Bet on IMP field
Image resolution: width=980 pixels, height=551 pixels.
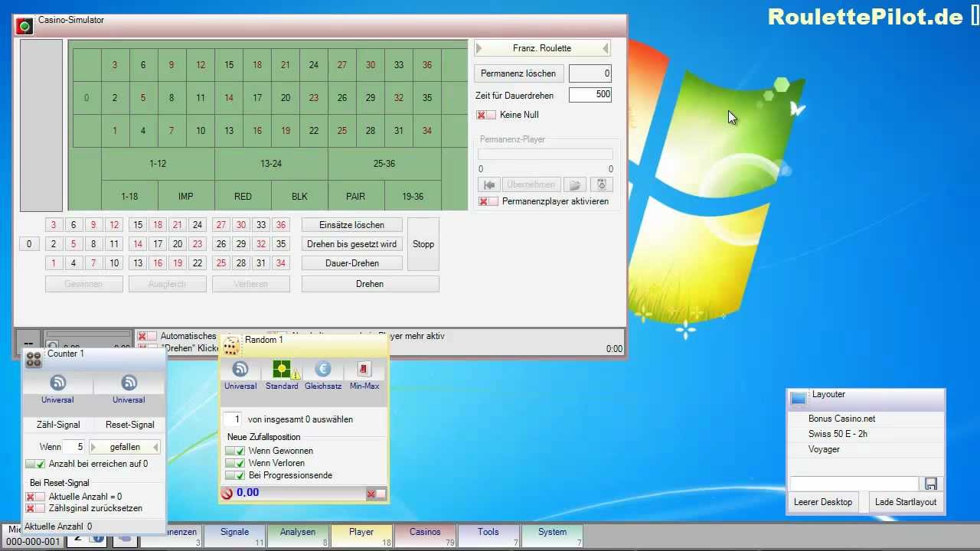pyautogui.click(x=186, y=196)
